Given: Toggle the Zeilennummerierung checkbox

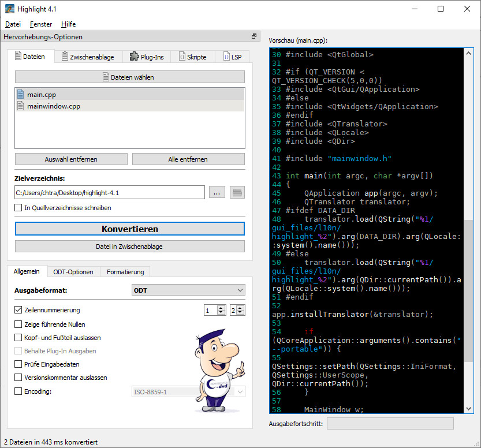Looking at the screenshot, I should (18, 310).
